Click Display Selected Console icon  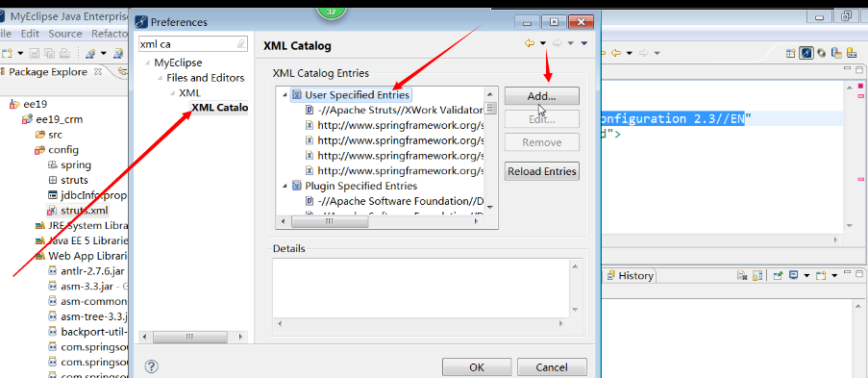tap(794, 275)
